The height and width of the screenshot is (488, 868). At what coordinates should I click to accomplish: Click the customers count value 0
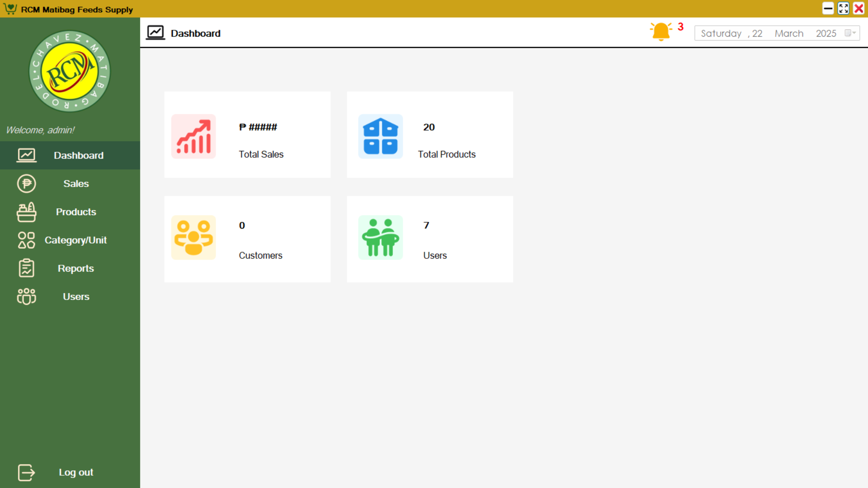pyautogui.click(x=242, y=225)
